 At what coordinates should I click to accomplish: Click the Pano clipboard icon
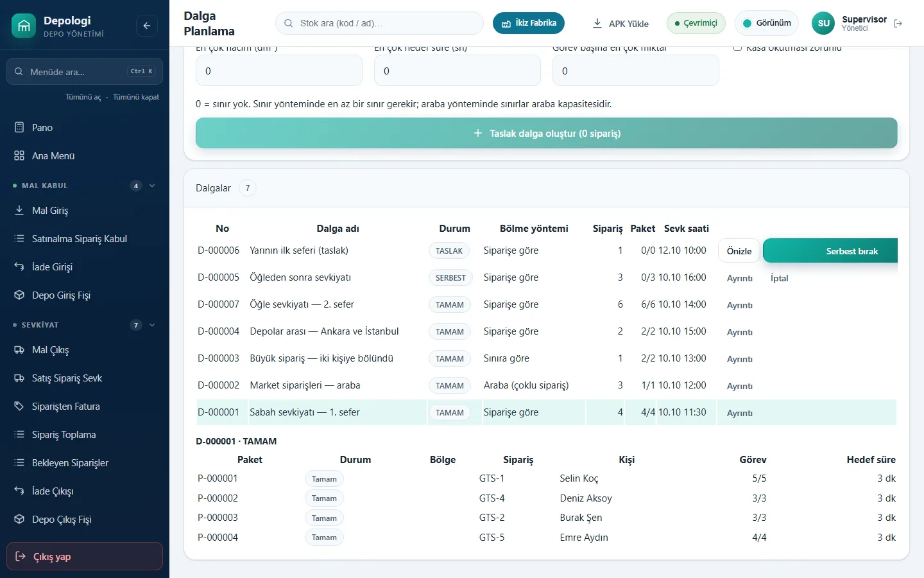tap(19, 127)
